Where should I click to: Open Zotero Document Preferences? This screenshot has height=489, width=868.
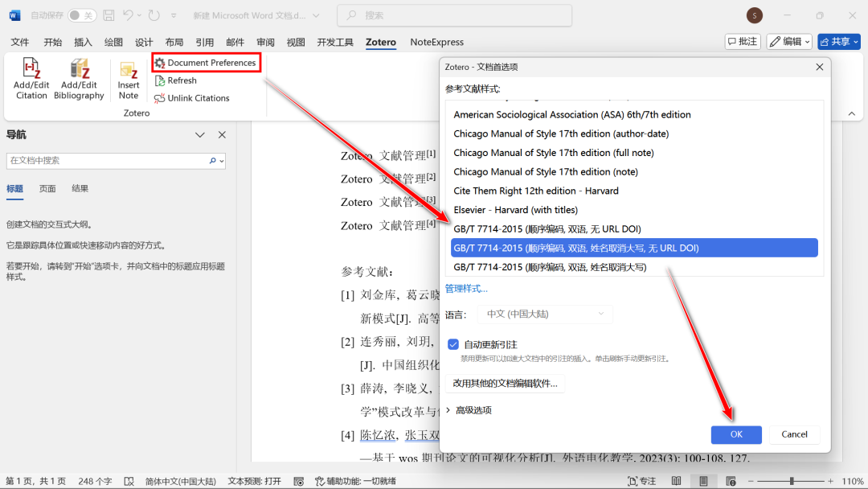click(x=206, y=63)
